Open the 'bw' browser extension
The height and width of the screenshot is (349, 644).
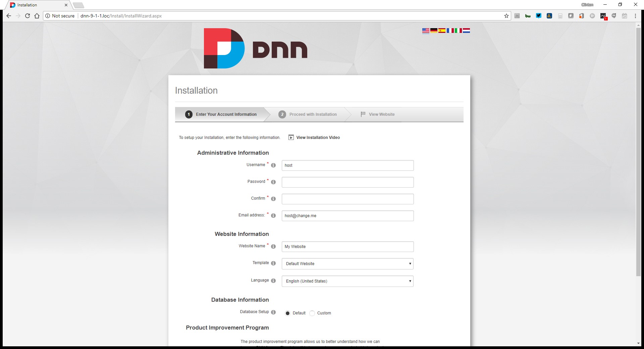(x=528, y=16)
